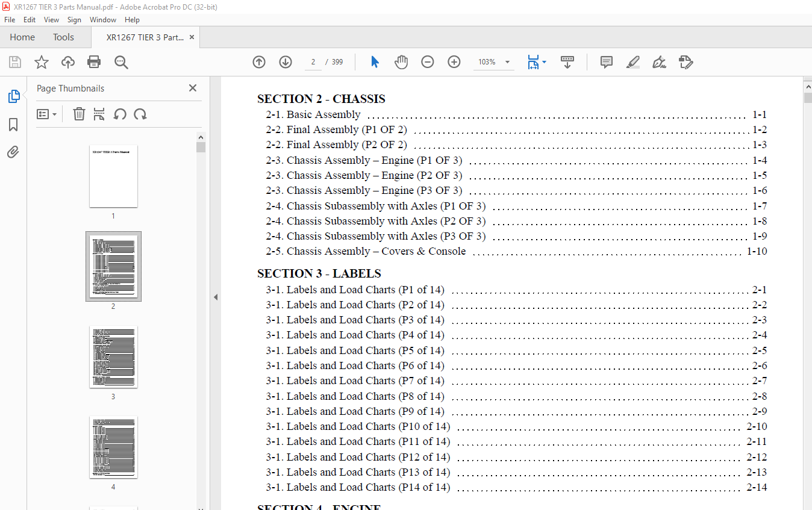This screenshot has width=812, height=510.
Task: Select page 3 thumbnail
Action: tap(113, 357)
